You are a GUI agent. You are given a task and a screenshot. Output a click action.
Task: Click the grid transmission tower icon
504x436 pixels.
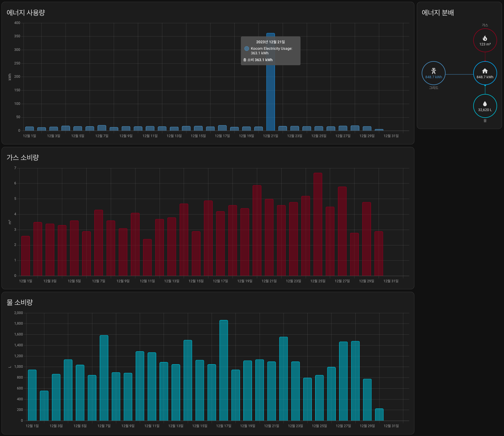433,71
